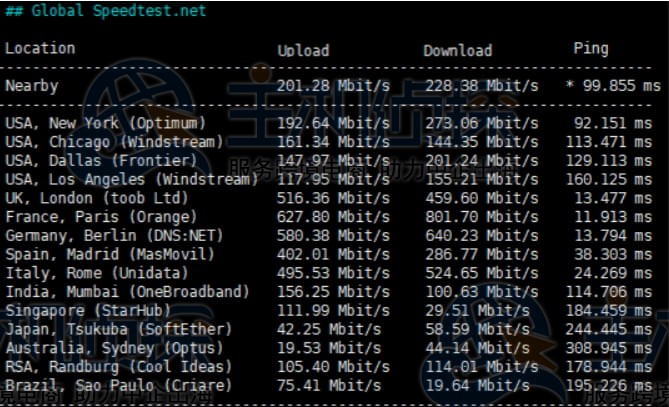Select the USA, New York (Optimum) entry

click(105, 124)
